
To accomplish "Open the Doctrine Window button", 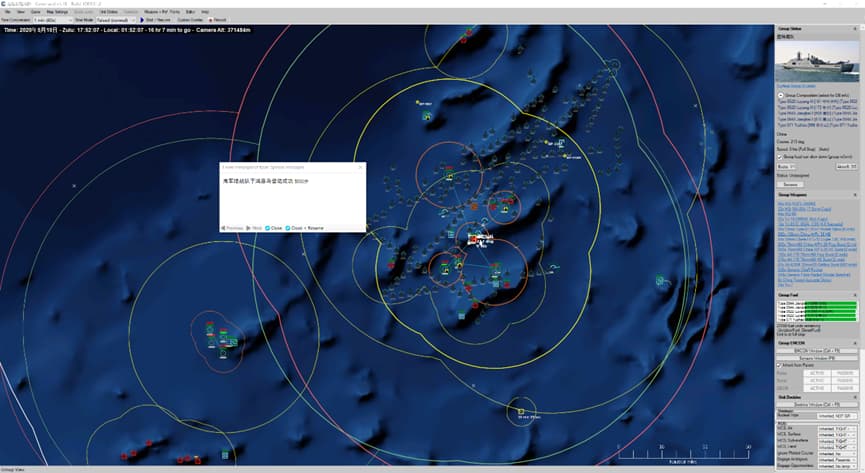I will pyautogui.click(x=817, y=405).
